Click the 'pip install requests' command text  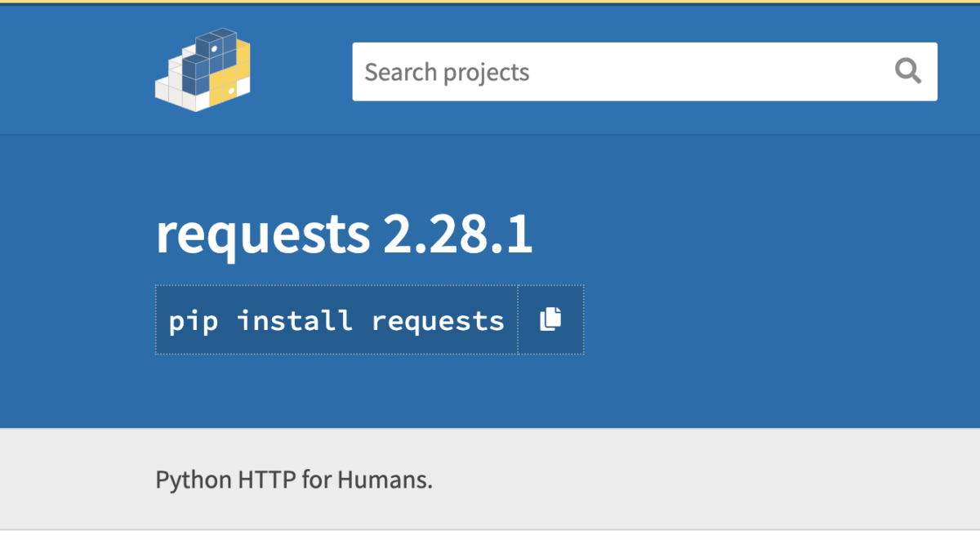335,320
